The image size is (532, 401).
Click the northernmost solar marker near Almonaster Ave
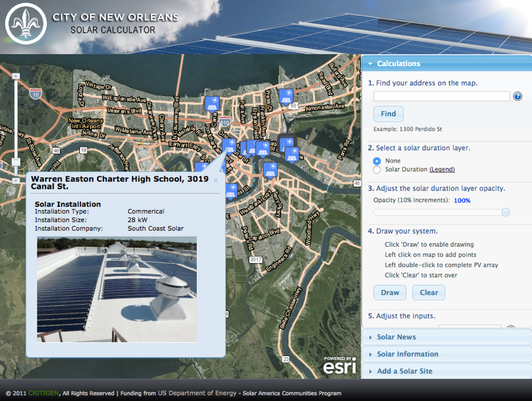pos(286,97)
